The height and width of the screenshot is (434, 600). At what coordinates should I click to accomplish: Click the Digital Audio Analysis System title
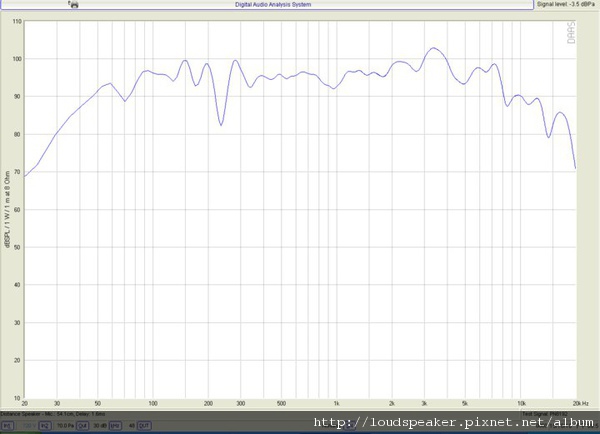273,5
